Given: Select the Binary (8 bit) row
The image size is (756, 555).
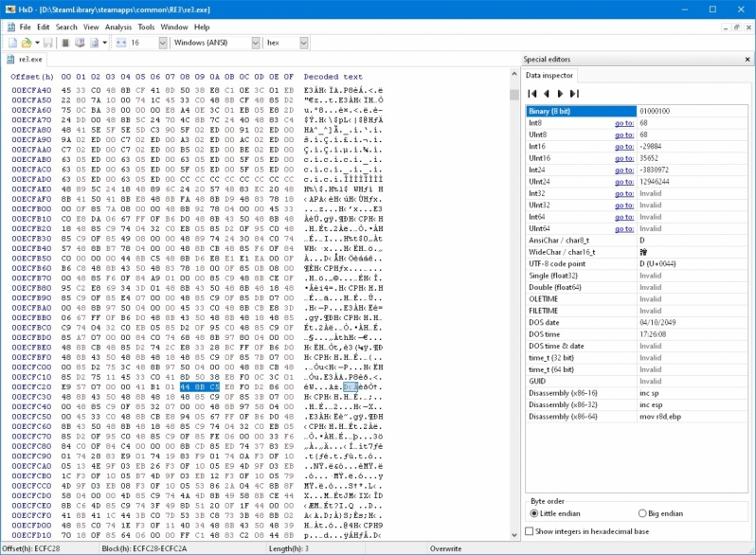Looking at the screenshot, I should [x=637, y=112].
